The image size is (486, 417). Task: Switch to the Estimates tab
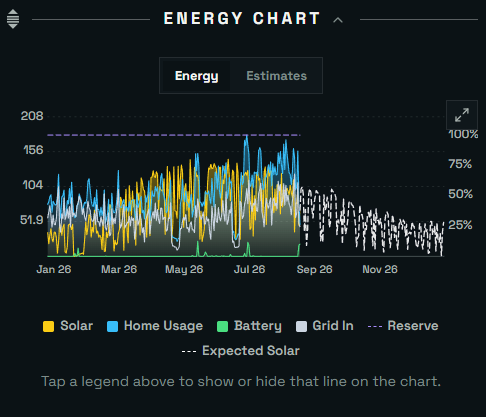tap(276, 76)
